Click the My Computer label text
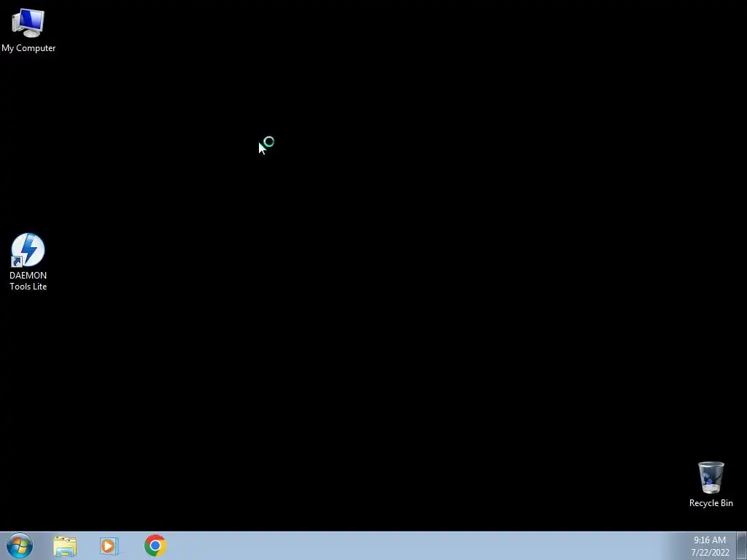This screenshot has height=560, width=747. tap(28, 48)
